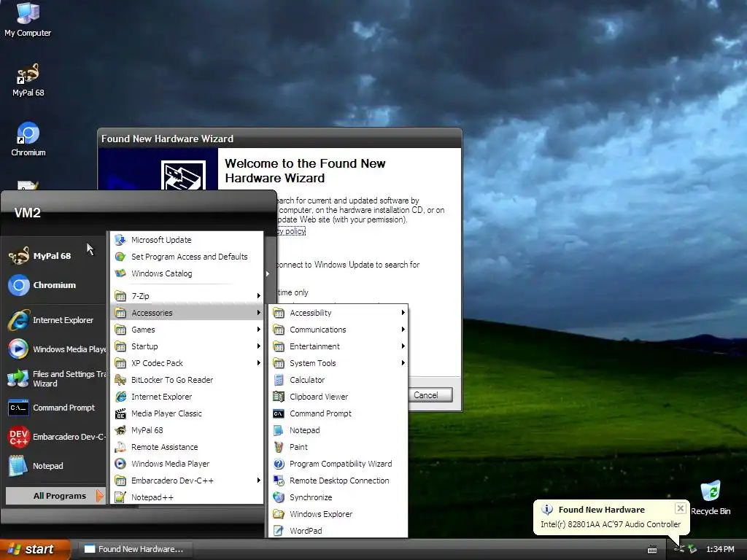Click the Safely Remove Hardware tray icon
This screenshot has height=560, width=747.
tap(692, 549)
